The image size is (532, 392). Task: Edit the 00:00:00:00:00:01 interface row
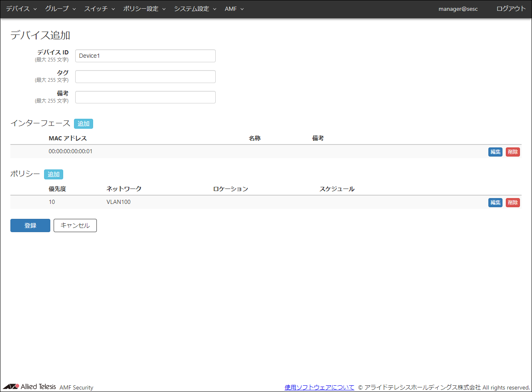(x=495, y=152)
